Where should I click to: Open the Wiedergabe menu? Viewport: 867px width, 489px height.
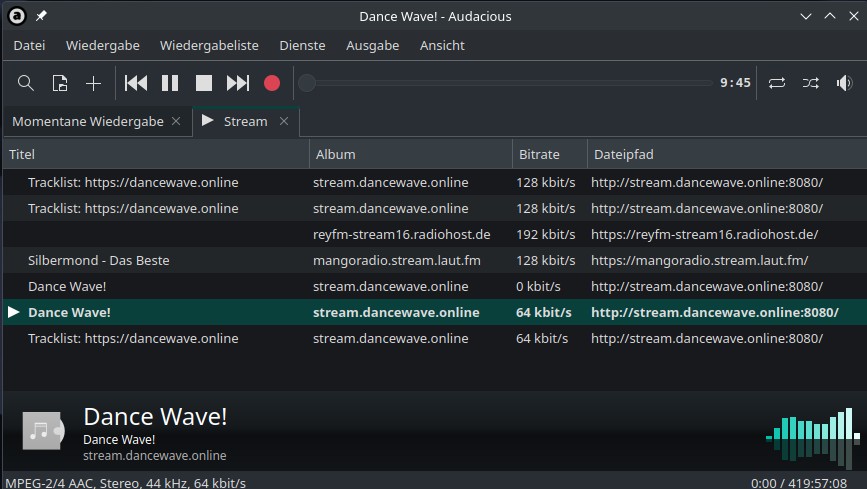pos(103,45)
